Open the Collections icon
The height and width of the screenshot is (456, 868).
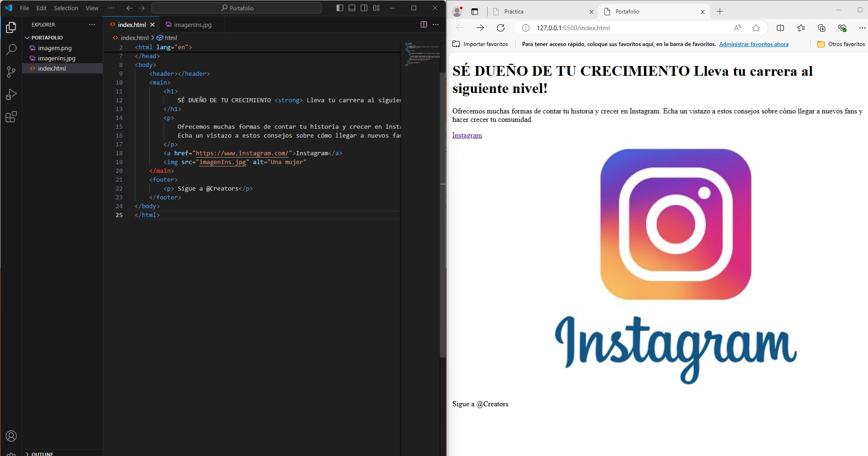point(822,28)
